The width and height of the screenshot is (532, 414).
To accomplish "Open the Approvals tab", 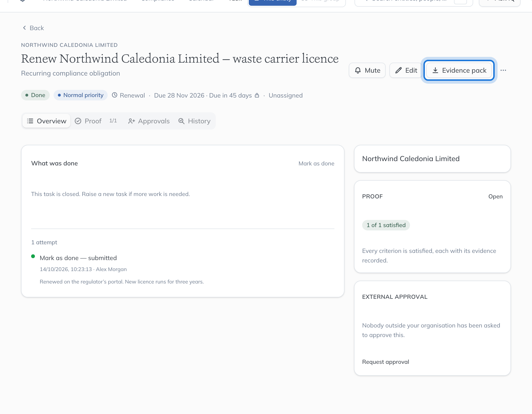I will tap(149, 121).
